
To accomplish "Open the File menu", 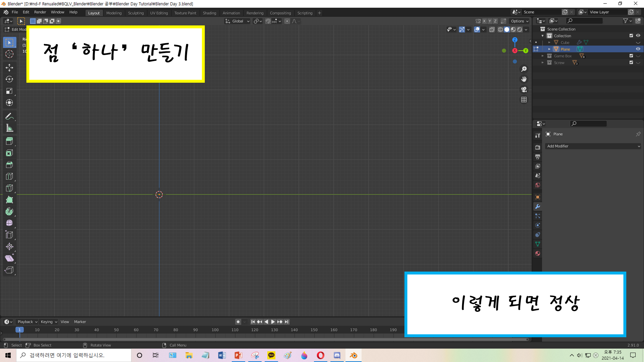I will pyautogui.click(x=15, y=12).
